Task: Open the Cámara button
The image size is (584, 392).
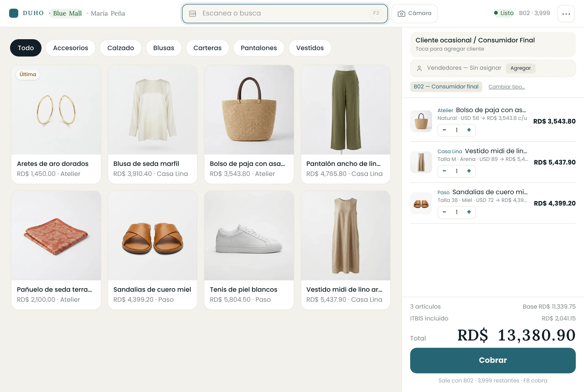Action: point(414,13)
